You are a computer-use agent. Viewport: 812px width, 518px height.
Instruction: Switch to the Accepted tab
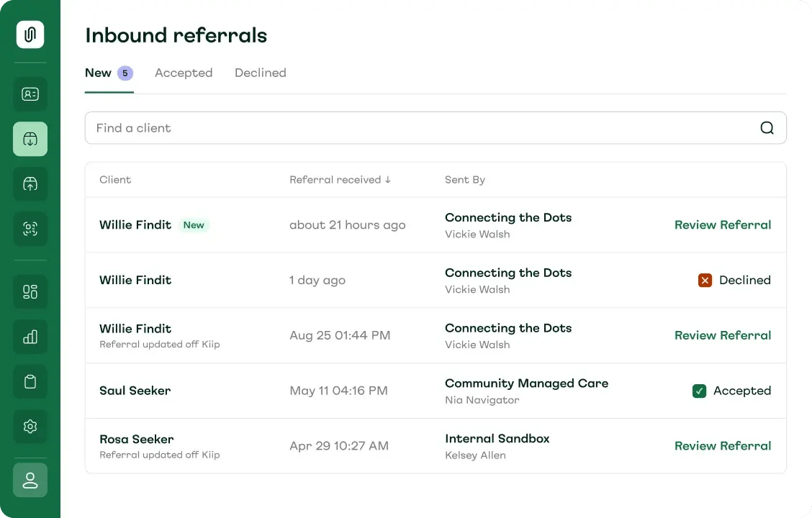(x=184, y=73)
